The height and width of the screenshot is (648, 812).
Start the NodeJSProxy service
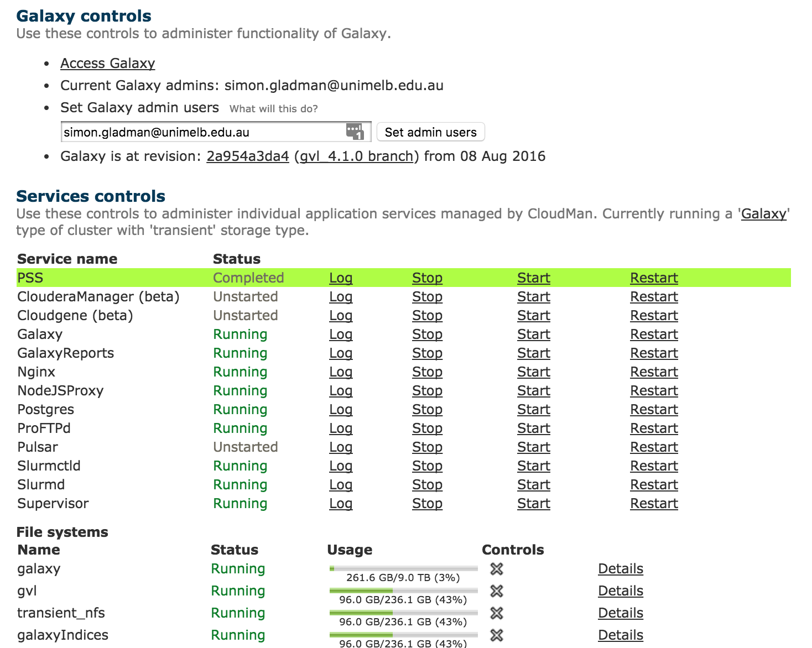pos(534,391)
